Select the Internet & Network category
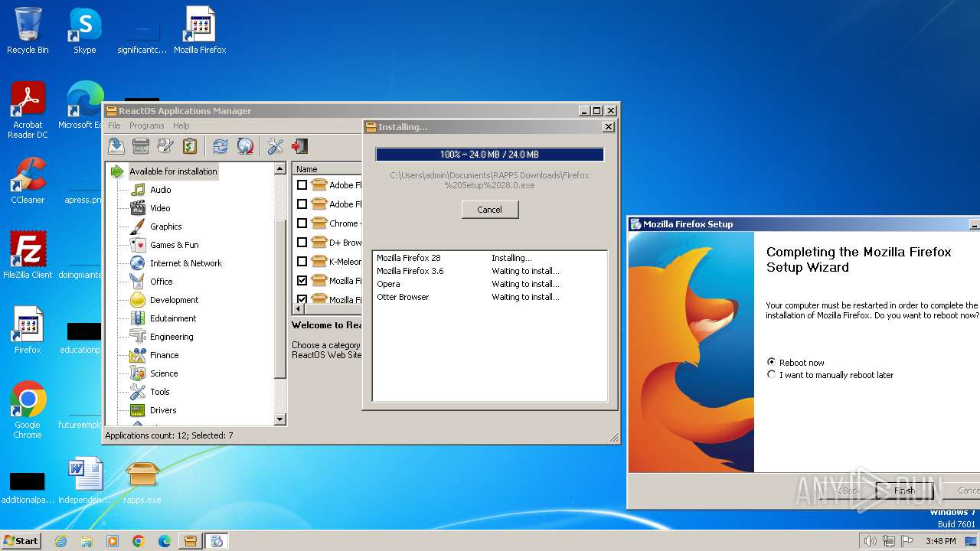The width and height of the screenshot is (980, 551). [185, 263]
